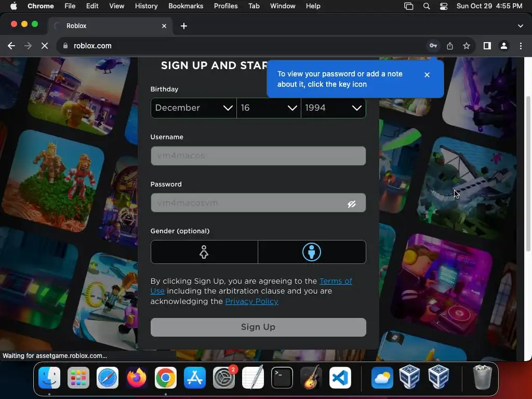This screenshot has height=399, width=532.
Task: Open the Profiles menu
Action: [225, 6]
